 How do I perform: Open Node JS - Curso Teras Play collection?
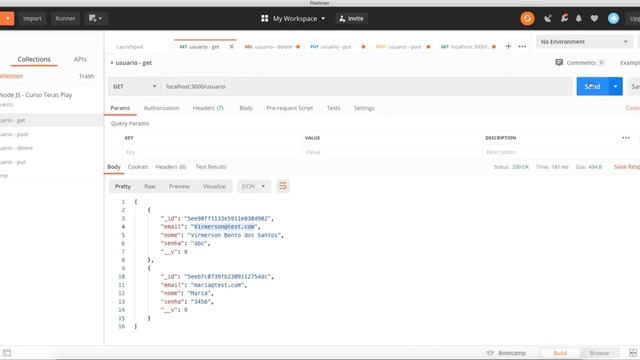point(36,95)
